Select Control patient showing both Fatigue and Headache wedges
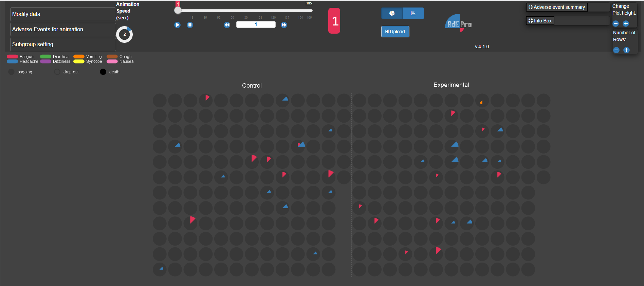 point(298,146)
